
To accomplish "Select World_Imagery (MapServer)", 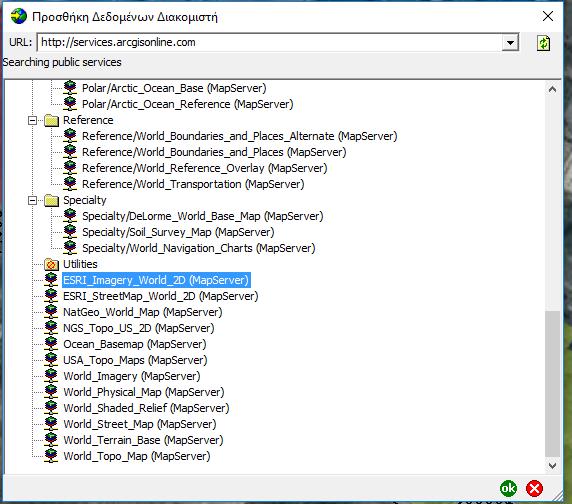I will [132, 376].
